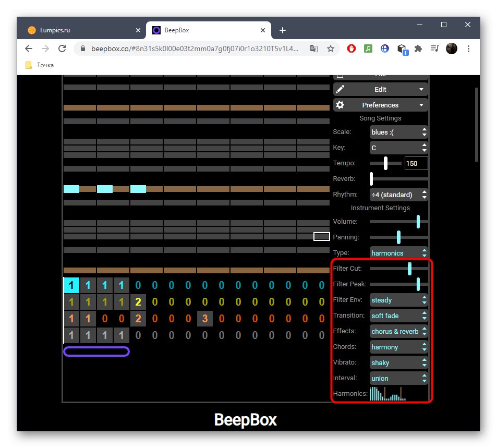The image size is (497, 448).
Task: Click the Filter Cut slider handle
Action: (409, 269)
